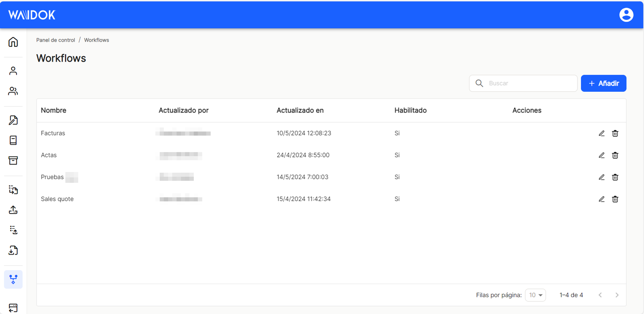
Task: Delete the Sales quote workflow
Action: pyautogui.click(x=615, y=199)
